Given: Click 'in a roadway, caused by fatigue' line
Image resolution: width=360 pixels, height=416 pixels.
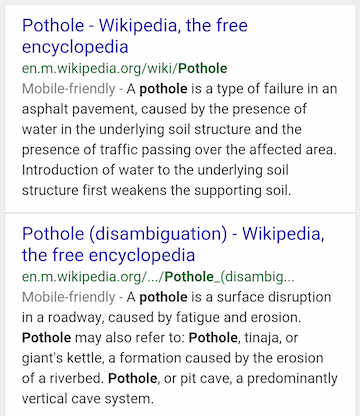Looking at the screenshot, I should point(161,317).
